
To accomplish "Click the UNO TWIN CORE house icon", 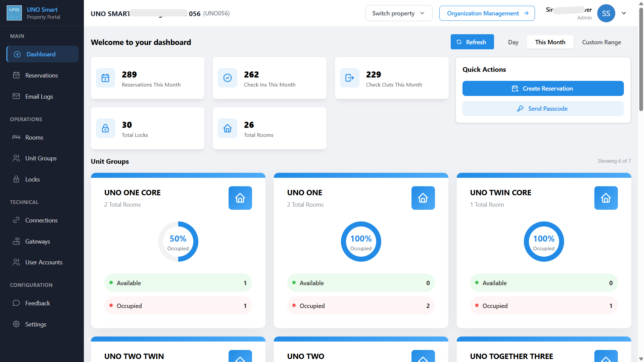I will 606,198.
